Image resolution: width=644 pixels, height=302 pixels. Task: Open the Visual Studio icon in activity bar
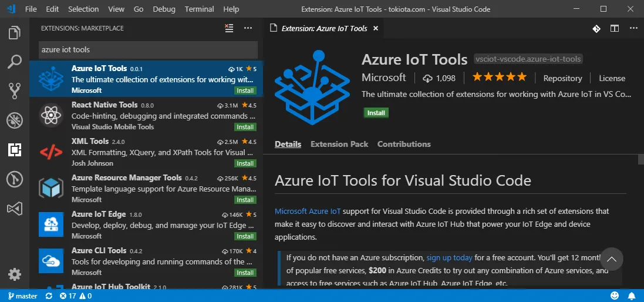click(14, 209)
